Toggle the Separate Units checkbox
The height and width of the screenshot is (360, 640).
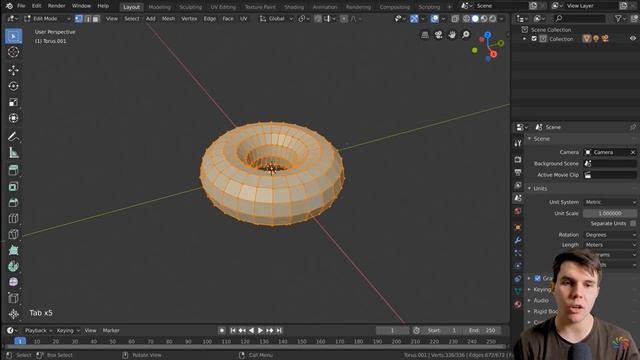tap(633, 223)
